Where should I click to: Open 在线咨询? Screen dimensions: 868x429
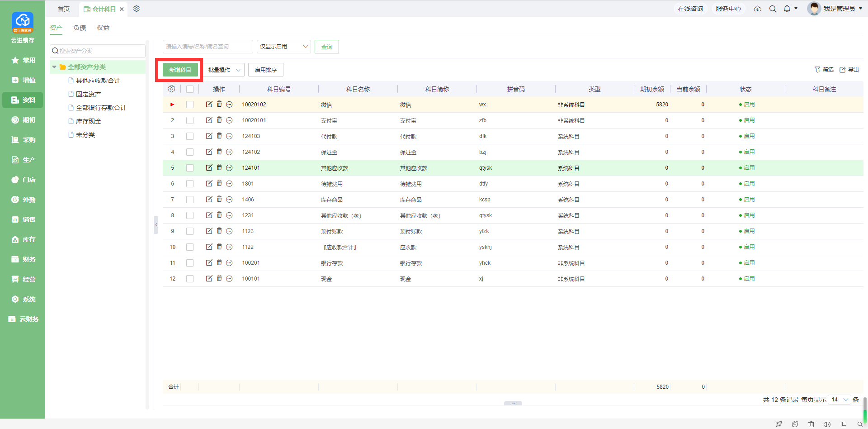pyautogui.click(x=690, y=9)
